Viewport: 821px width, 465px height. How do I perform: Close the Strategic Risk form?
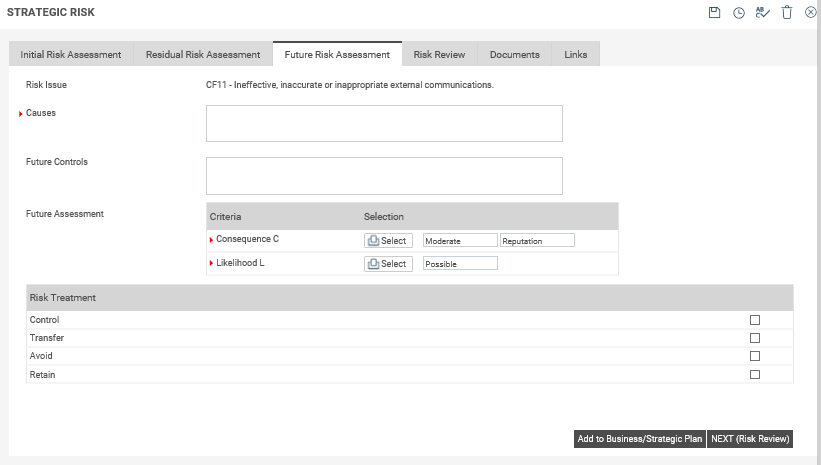810,12
